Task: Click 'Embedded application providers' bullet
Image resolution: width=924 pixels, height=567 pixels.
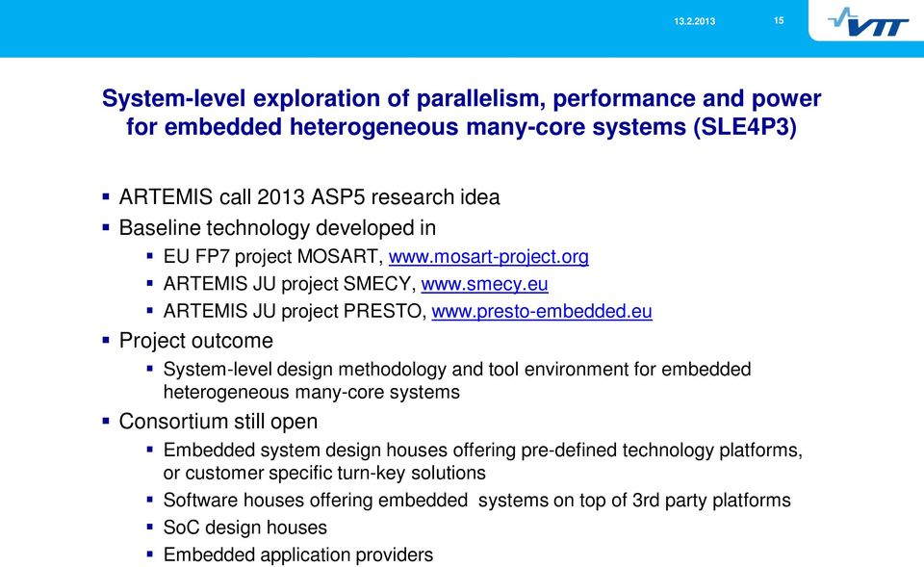Action: click(298, 555)
